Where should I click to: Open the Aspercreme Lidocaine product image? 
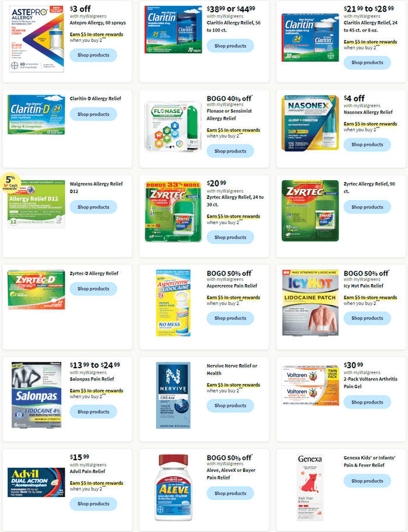click(x=173, y=303)
